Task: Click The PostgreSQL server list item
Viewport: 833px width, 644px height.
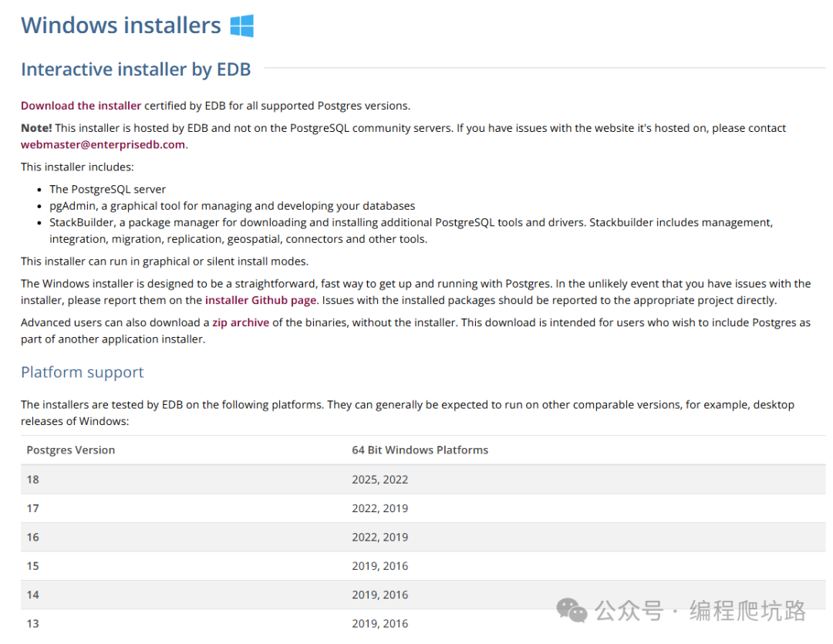Action: click(107, 189)
